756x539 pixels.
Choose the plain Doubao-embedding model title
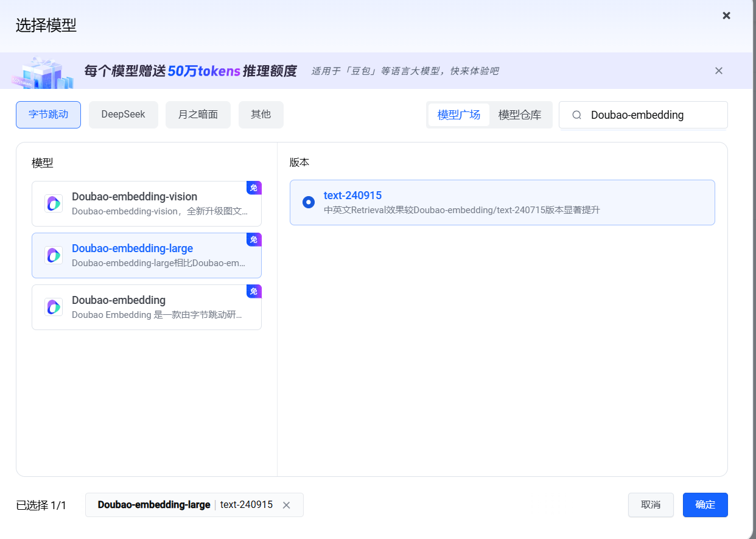point(119,300)
